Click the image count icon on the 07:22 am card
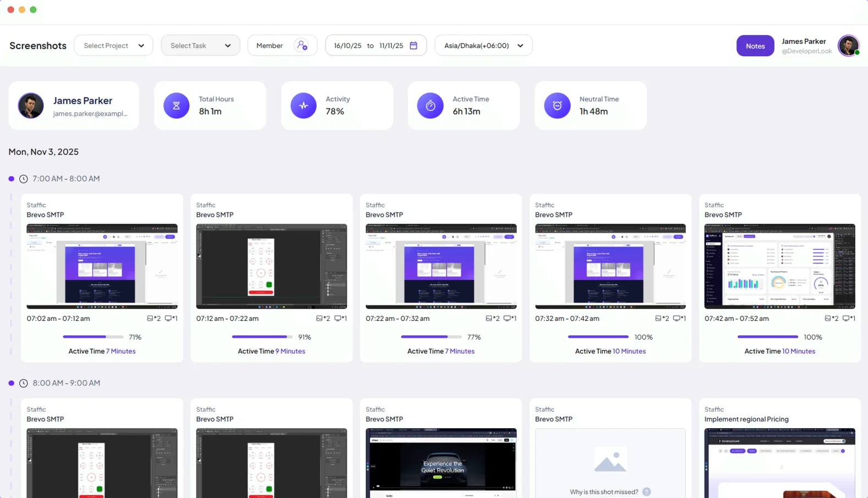868x498 pixels. point(488,319)
